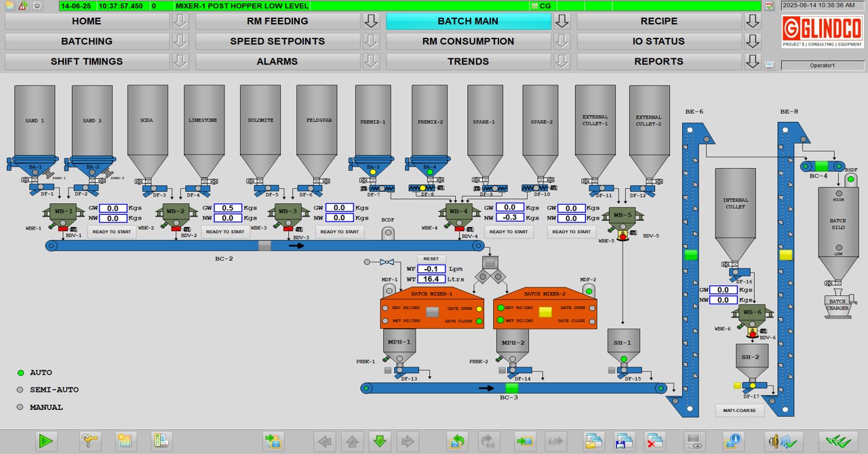This screenshot has width=868, height=454.
Task: Toggle the MDF-2 green status light
Action: point(589,291)
